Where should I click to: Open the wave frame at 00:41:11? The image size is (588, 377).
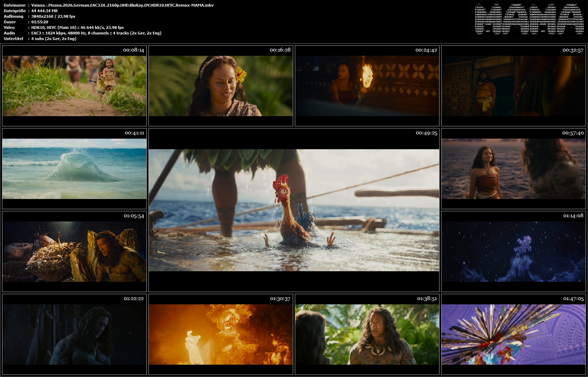74,168
